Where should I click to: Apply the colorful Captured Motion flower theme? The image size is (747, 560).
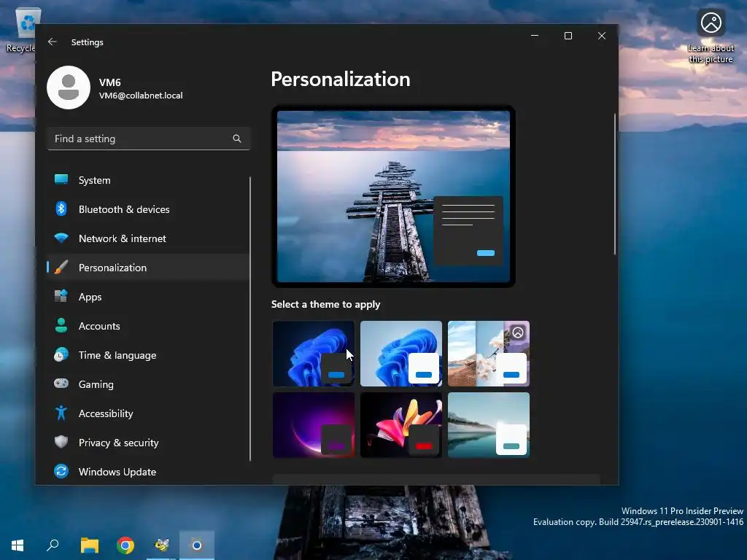tap(401, 425)
